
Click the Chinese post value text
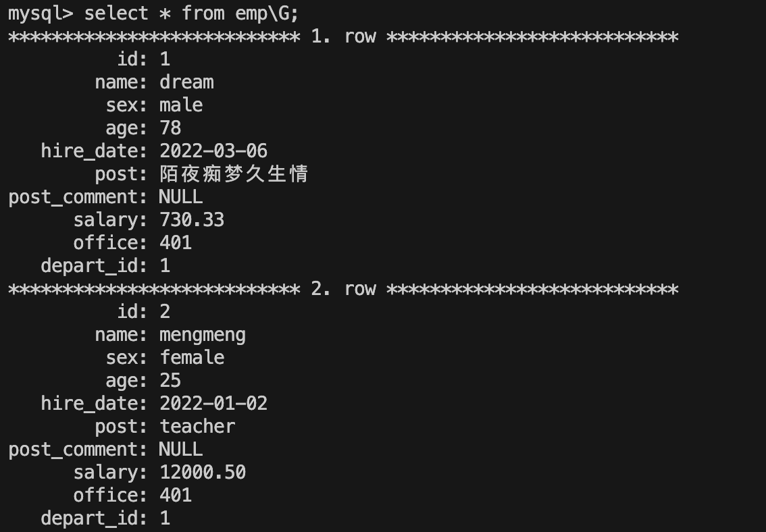click(234, 174)
